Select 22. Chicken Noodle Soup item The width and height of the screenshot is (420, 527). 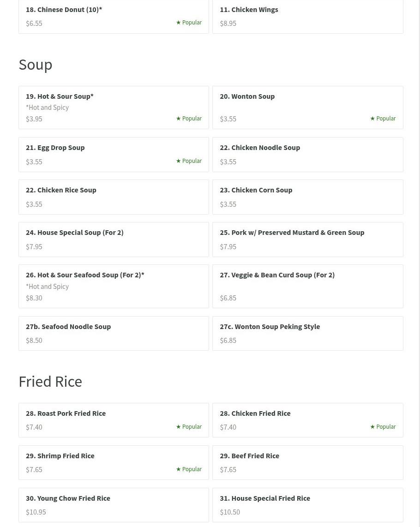click(x=308, y=155)
